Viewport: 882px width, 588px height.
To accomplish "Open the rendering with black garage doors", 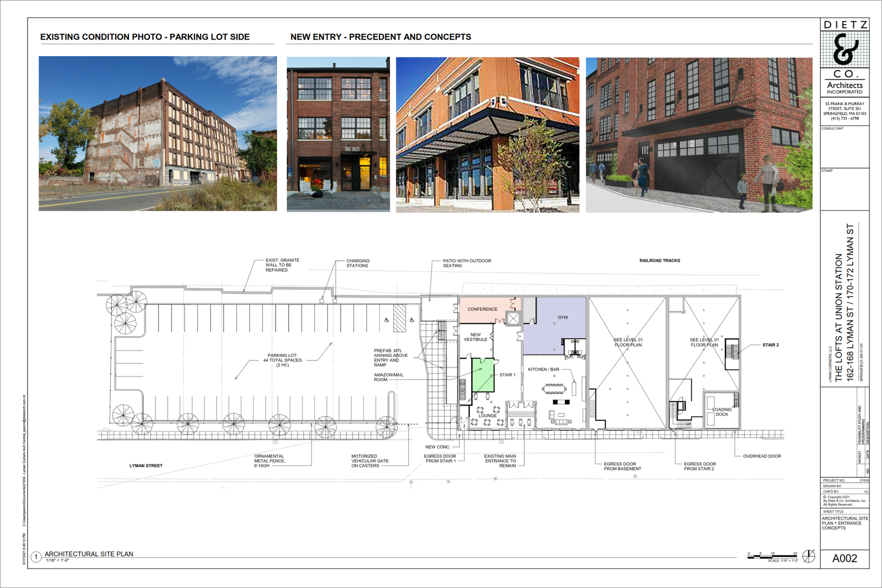I will [x=699, y=134].
